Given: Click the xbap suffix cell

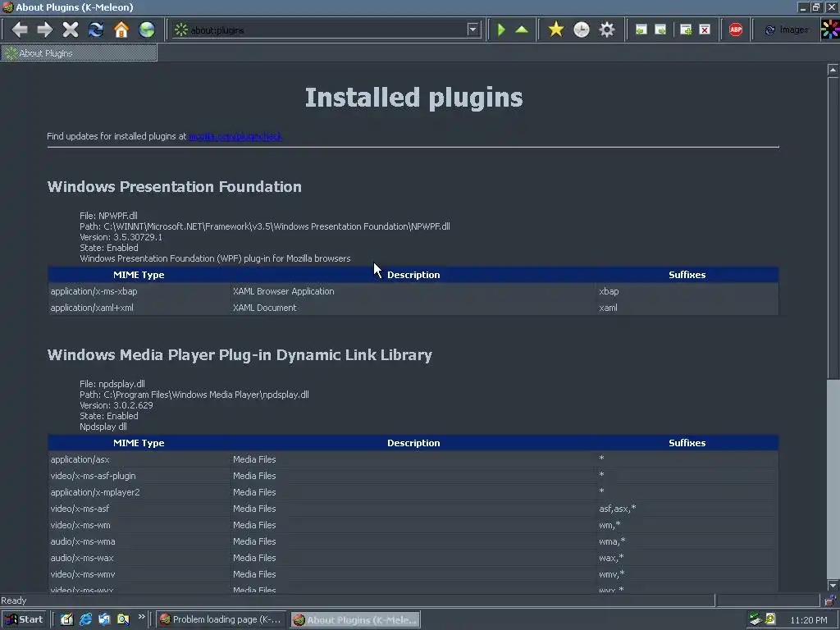Looking at the screenshot, I should (688, 291).
